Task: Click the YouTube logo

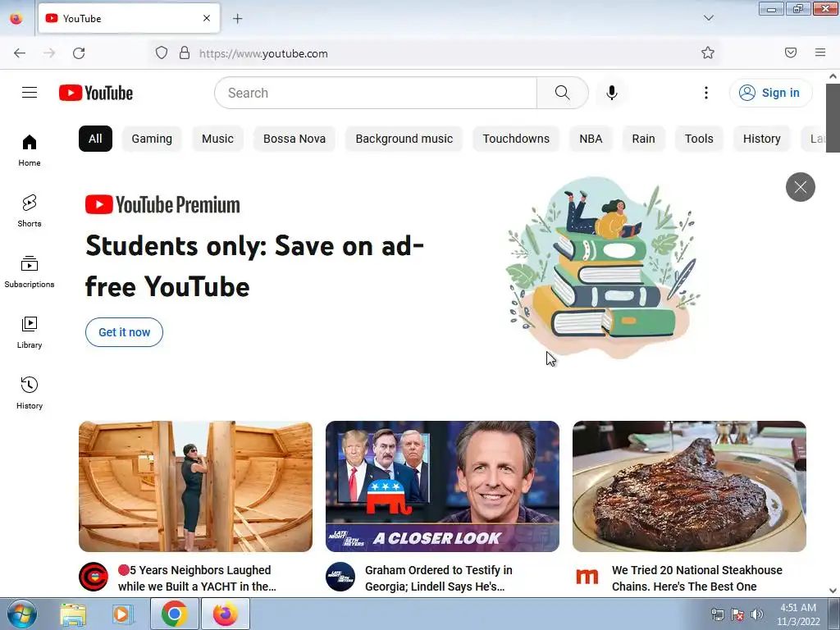Action: coord(96,93)
